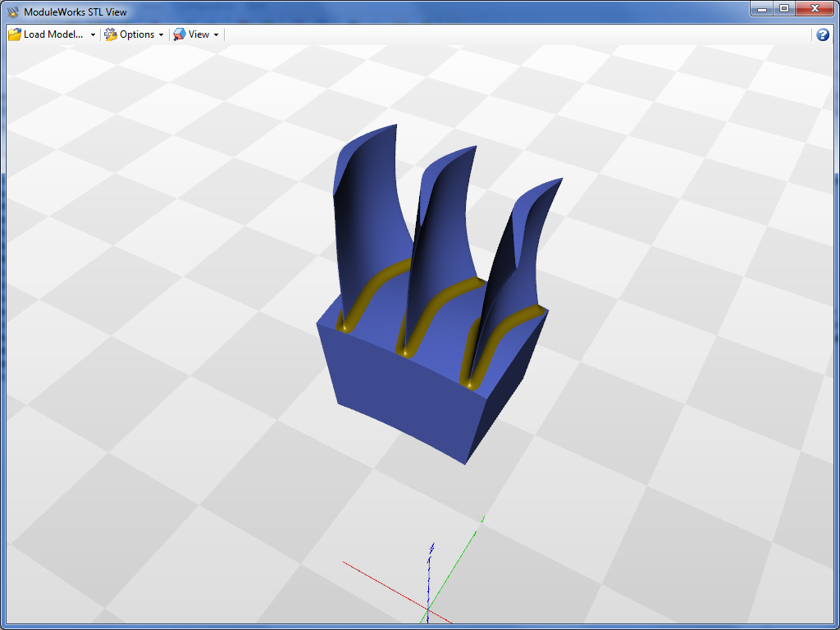
Task: Open the View menu
Action: 196,34
